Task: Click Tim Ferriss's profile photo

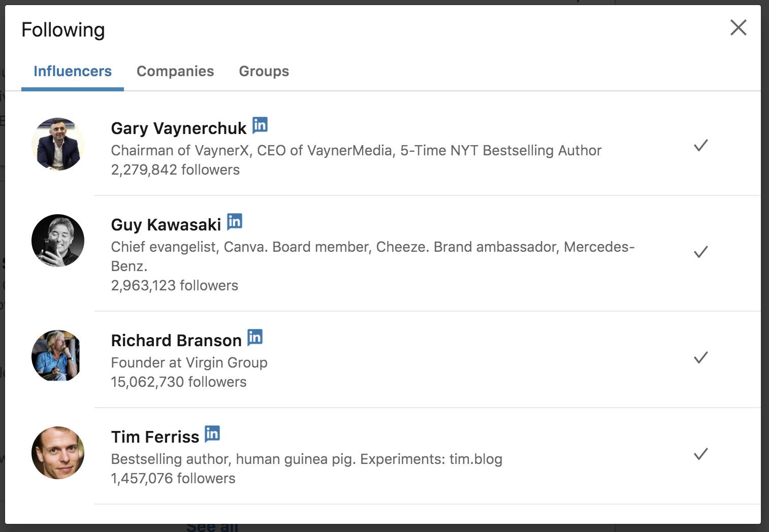Action: [58, 453]
